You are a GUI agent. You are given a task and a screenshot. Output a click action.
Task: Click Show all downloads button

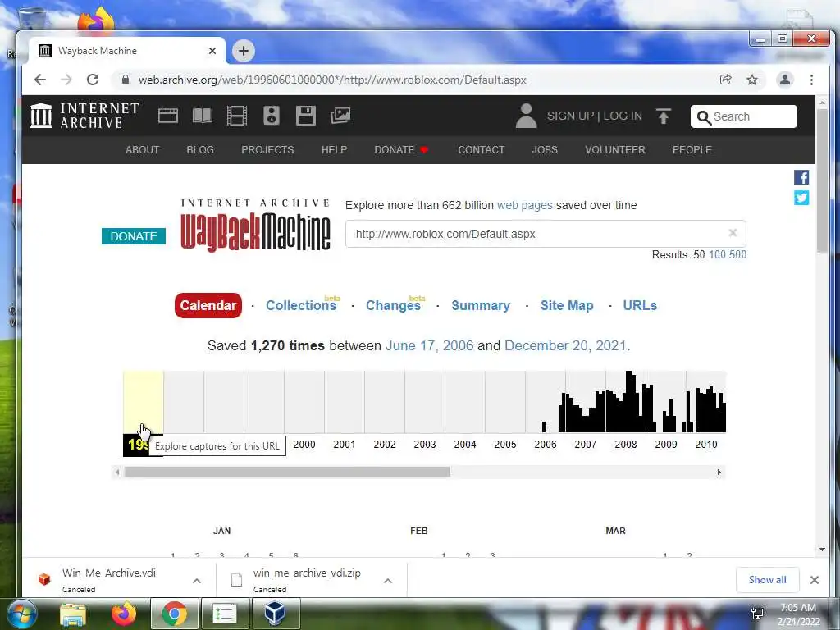tap(767, 580)
